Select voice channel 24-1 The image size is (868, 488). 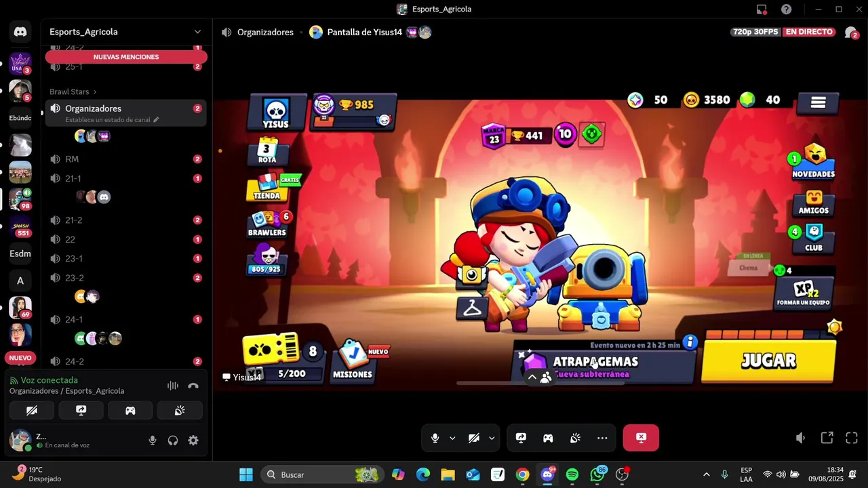(126, 319)
